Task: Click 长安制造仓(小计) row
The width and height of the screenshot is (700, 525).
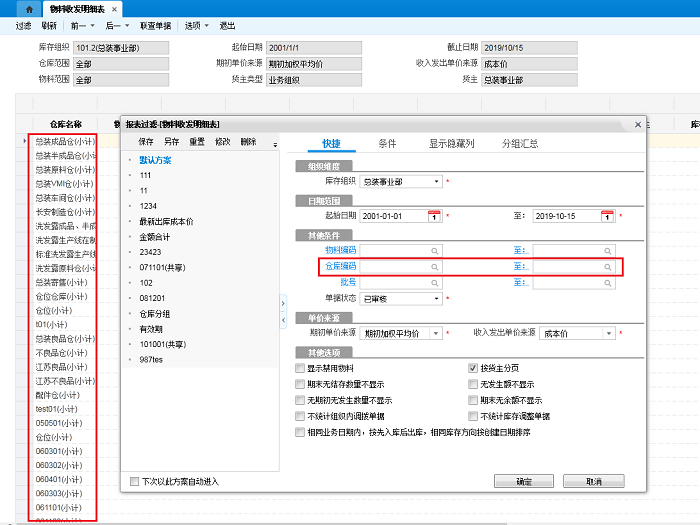Action: 65,212
